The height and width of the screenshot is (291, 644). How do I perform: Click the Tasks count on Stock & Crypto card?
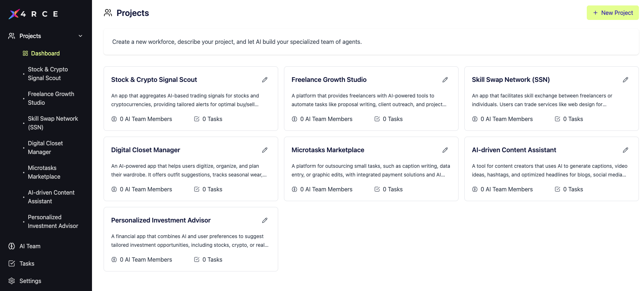[x=212, y=119]
